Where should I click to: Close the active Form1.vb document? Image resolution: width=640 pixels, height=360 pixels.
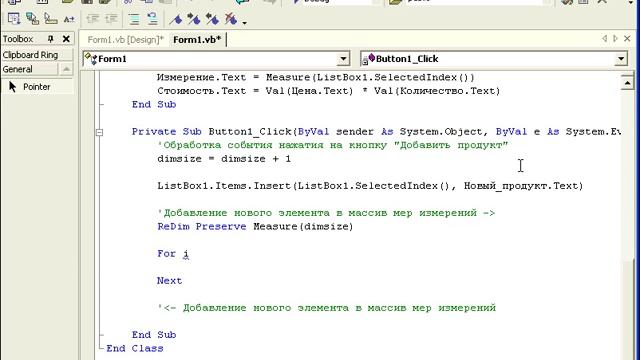(x=627, y=38)
